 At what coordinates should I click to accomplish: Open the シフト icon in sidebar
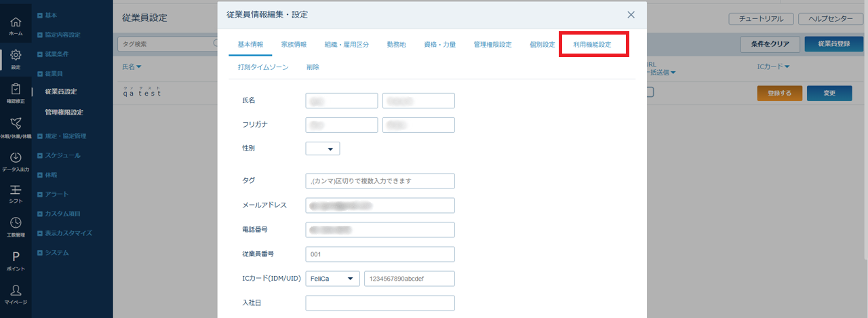[15, 193]
